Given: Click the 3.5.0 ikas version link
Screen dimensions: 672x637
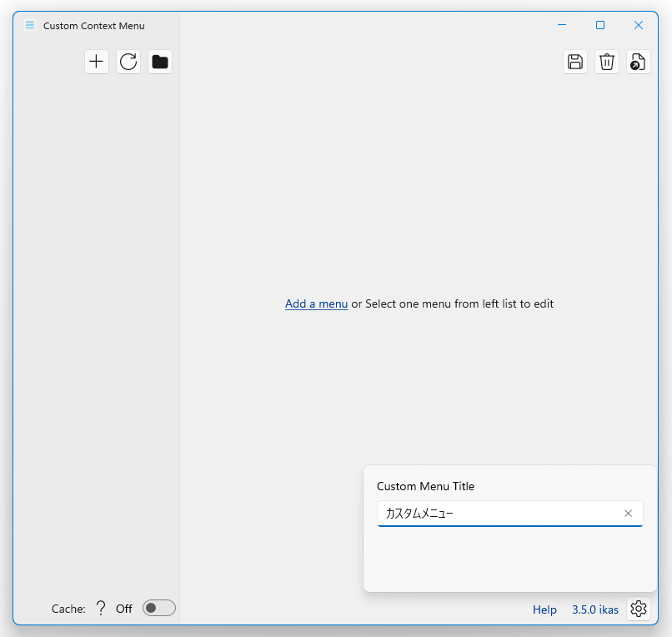Looking at the screenshot, I should (x=594, y=609).
